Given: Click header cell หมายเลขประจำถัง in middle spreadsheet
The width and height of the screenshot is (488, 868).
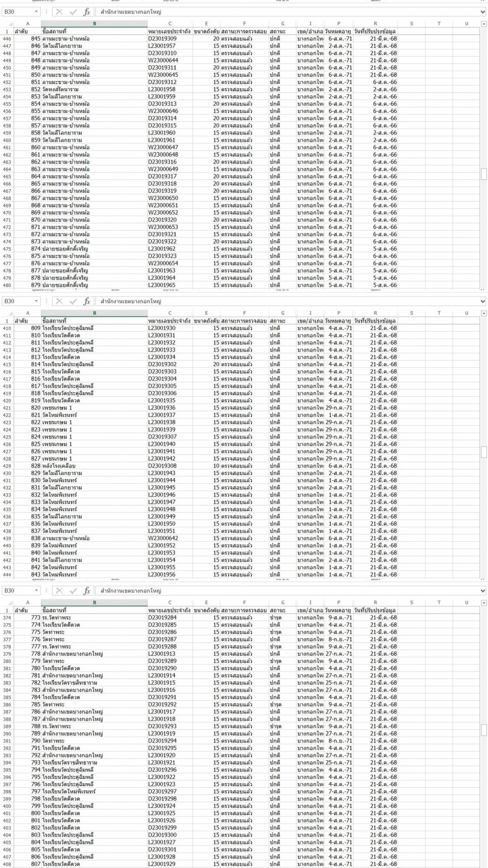Looking at the screenshot, I should tap(170, 321).
